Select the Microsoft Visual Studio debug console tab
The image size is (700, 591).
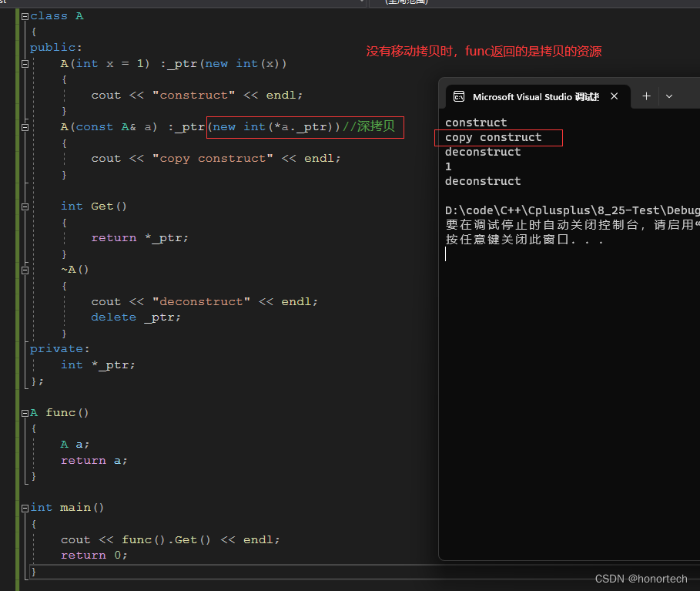click(538, 96)
